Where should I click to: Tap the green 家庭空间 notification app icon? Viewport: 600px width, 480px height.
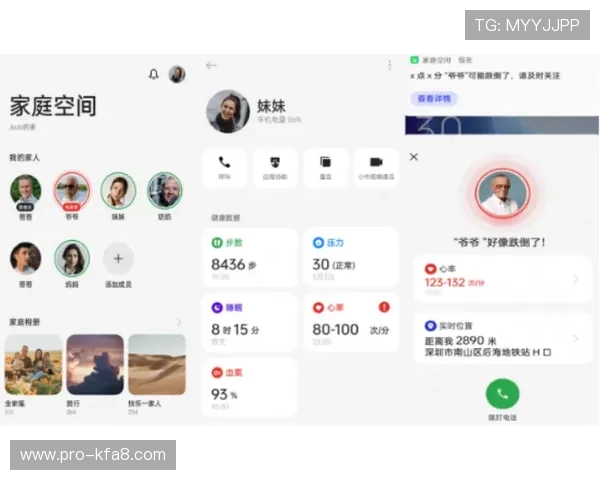click(x=414, y=60)
